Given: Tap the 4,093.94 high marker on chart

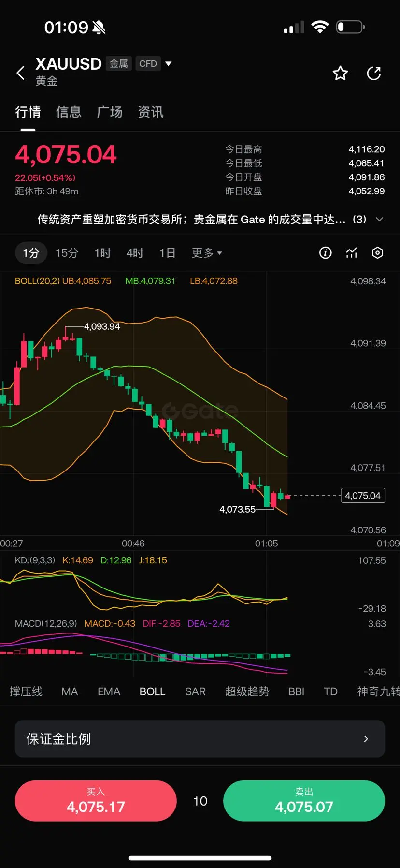Looking at the screenshot, I should (x=102, y=326).
